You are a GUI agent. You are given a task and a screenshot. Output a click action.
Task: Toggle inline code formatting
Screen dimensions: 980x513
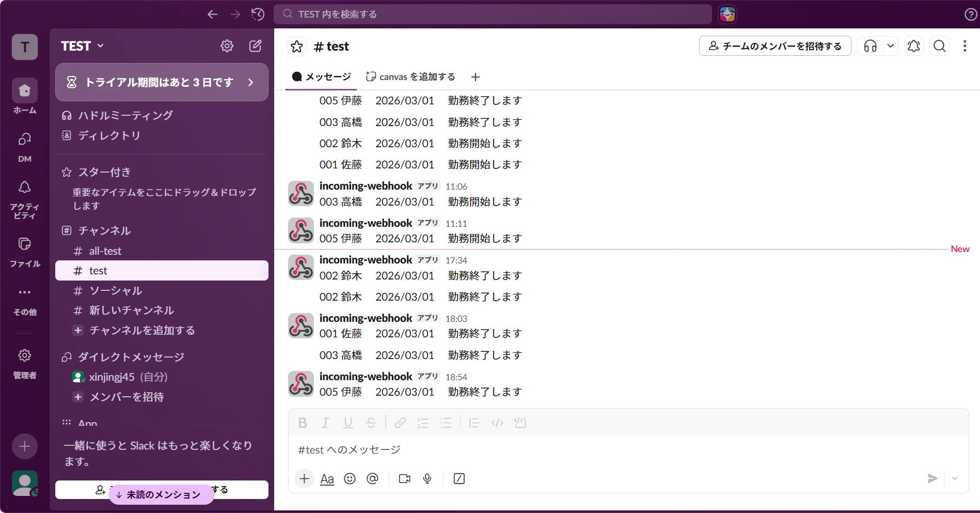(x=497, y=423)
